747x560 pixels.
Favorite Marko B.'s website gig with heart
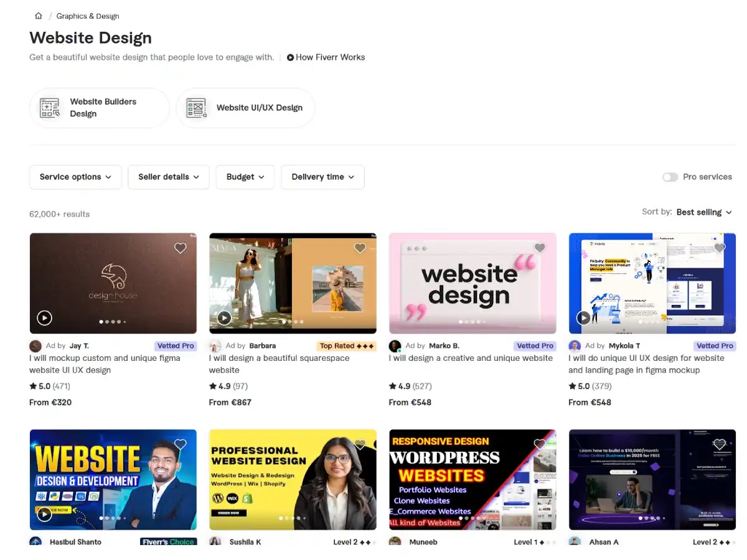coord(540,248)
